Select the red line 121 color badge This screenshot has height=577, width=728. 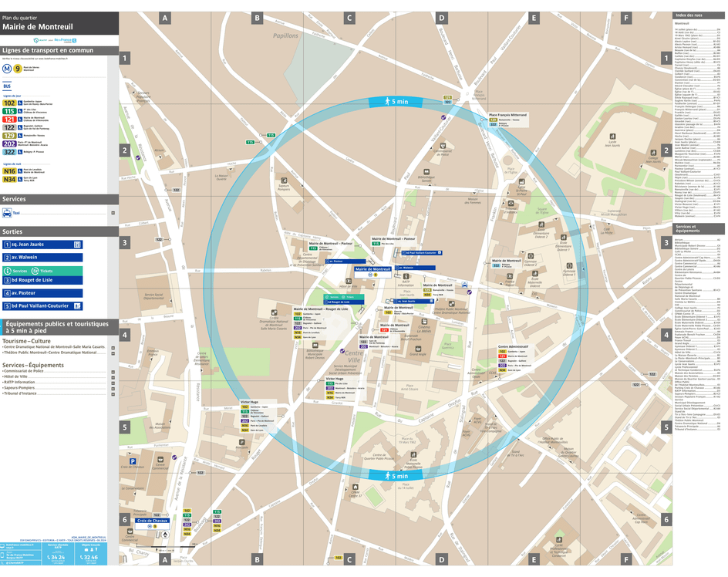9,119
